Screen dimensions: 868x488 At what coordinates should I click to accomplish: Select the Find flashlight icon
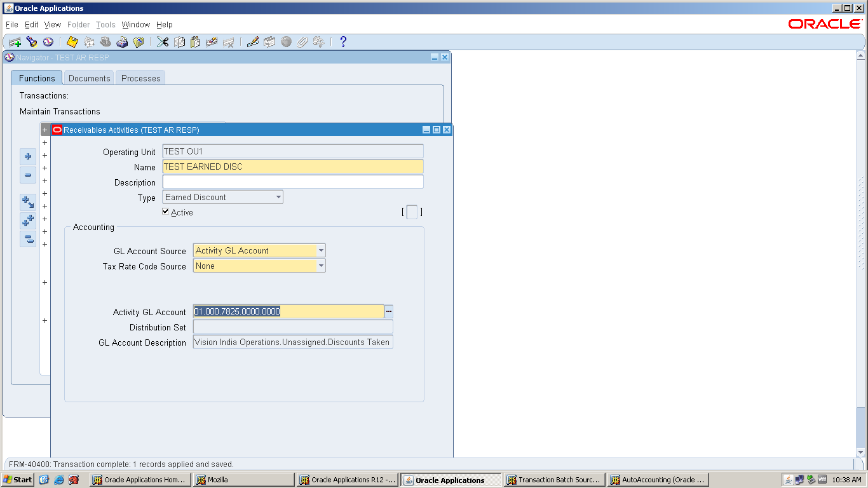click(31, 41)
